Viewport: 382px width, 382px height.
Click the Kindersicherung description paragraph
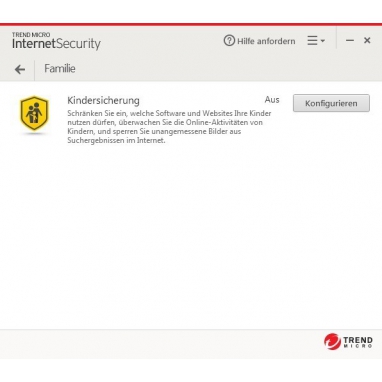coord(169,127)
